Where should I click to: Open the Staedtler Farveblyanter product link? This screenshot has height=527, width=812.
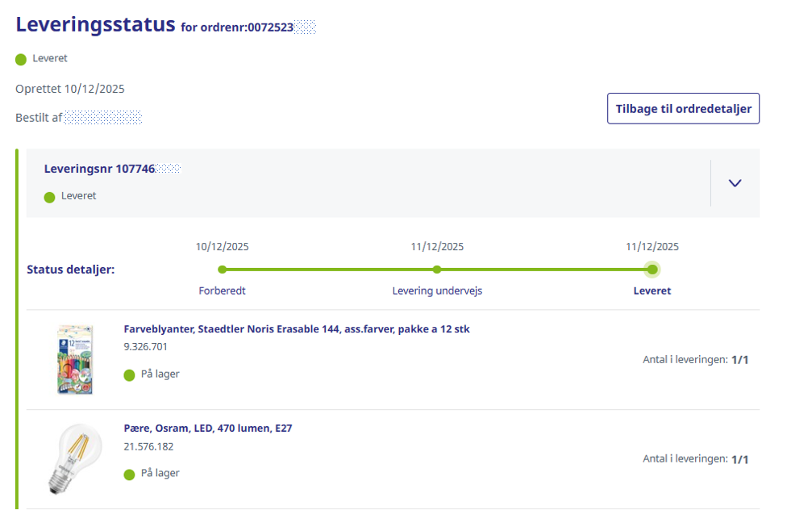(x=296, y=329)
